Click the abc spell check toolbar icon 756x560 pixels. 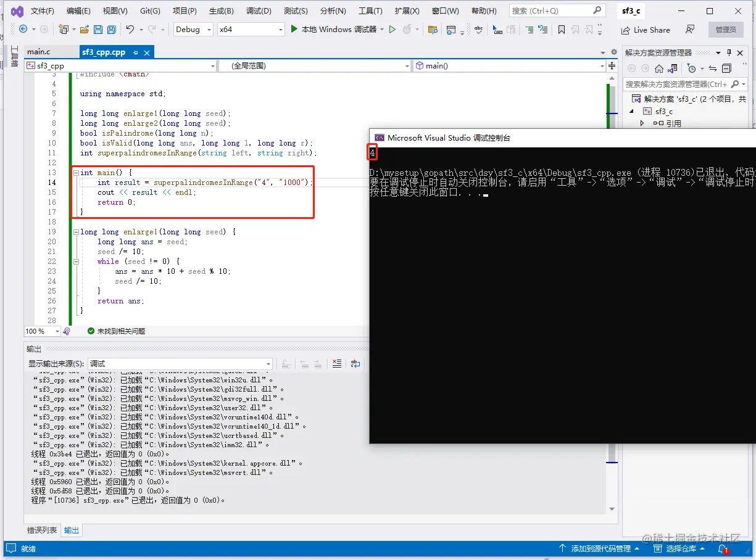(478, 30)
